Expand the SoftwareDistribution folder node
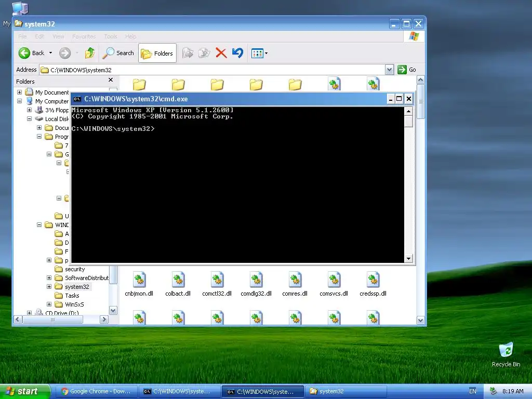Image resolution: width=532 pixels, height=399 pixels. coord(49,278)
